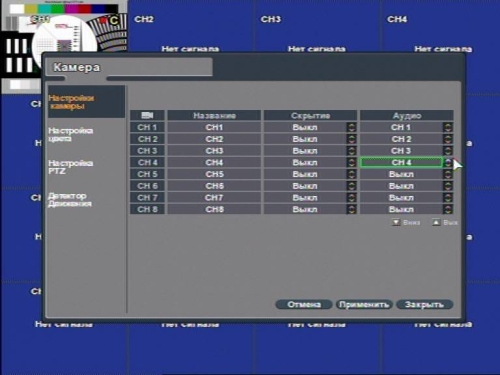
Task: Click the Применить button
Action: pyautogui.click(x=364, y=304)
